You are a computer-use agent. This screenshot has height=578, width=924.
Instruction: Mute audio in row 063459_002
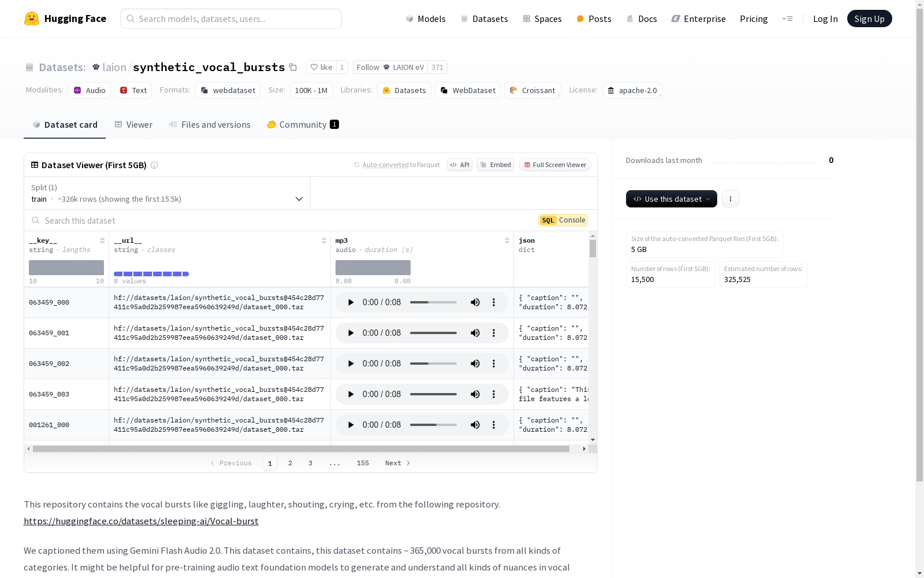[x=475, y=364]
